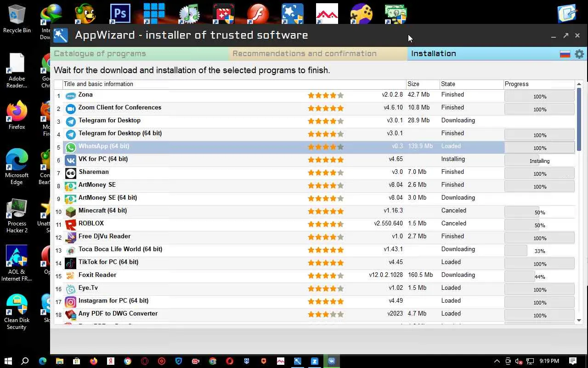Click version "v1.02" in Eye.Tv row
Viewport: 588px width, 368px height.
pos(396,288)
